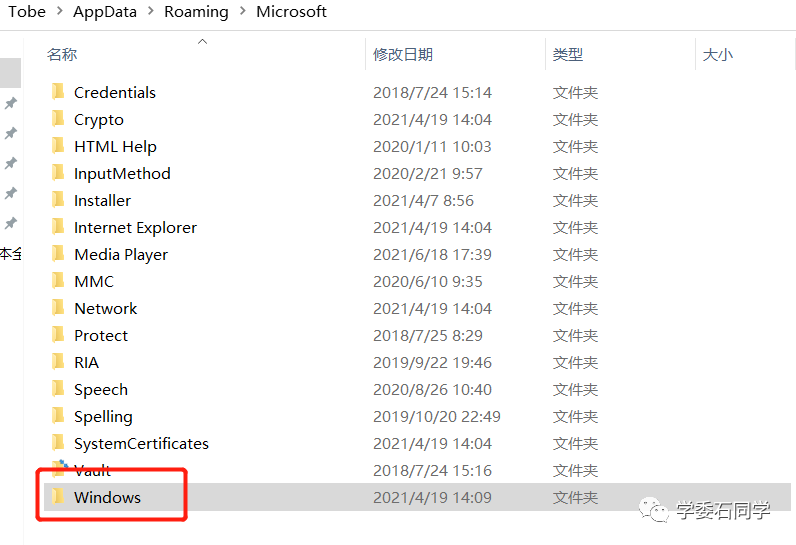
Task: Select the Media Player folder name
Action: tap(121, 255)
